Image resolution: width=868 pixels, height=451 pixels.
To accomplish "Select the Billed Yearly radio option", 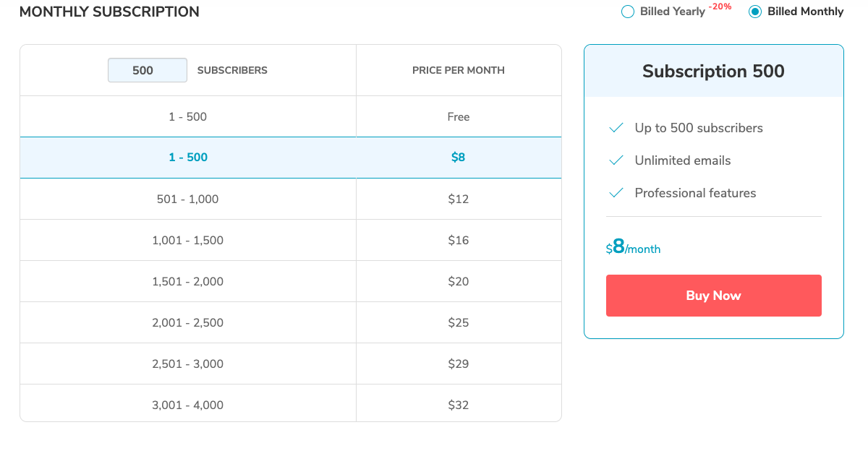I will (x=628, y=12).
